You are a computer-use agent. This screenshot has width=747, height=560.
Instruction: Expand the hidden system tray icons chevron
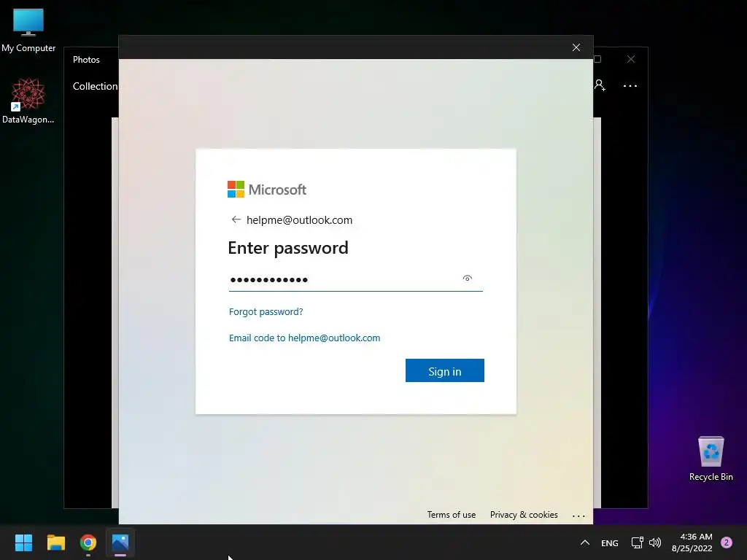tap(584, 542)
